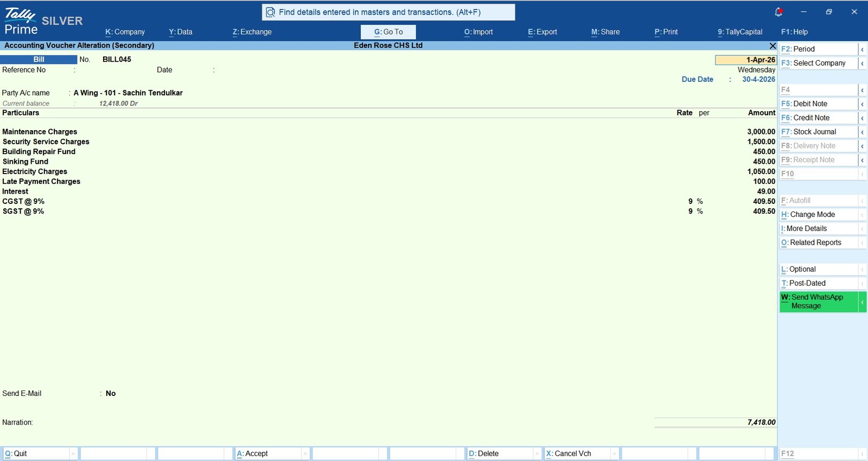Close the voucher alteration screen with X
Viewport: 868px width, 461px height.
pyautogui.click(x=773, y=46)
